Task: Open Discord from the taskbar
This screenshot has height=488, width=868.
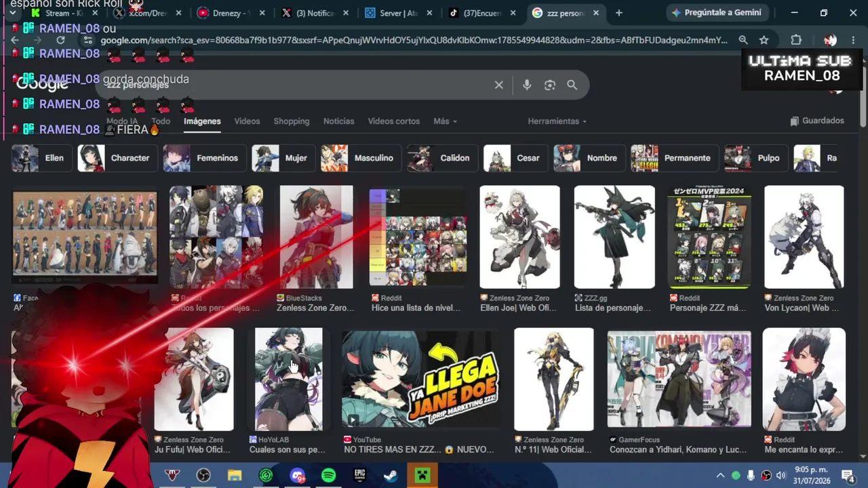Action: click(297, 476)
